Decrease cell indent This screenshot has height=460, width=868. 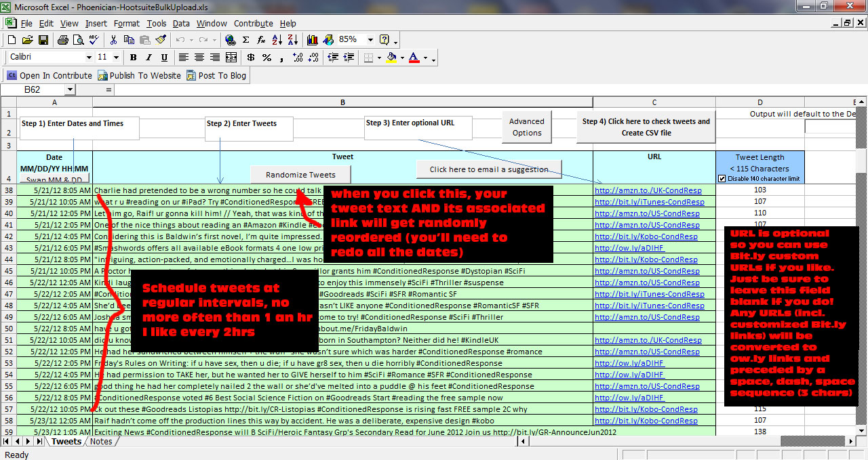[332, 58]
